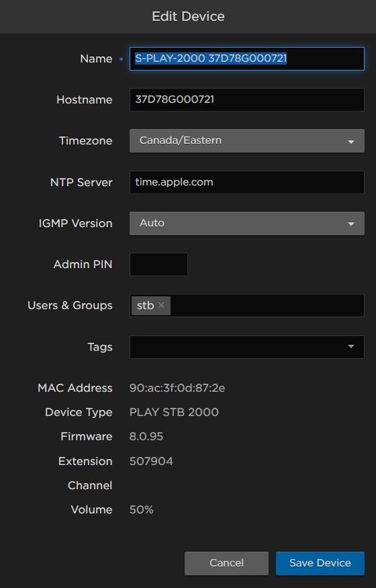Click the Hostname field showing 37D78G000721
Image resolution: width=376 pixels, height=588 pixels.
click(247, 99)
